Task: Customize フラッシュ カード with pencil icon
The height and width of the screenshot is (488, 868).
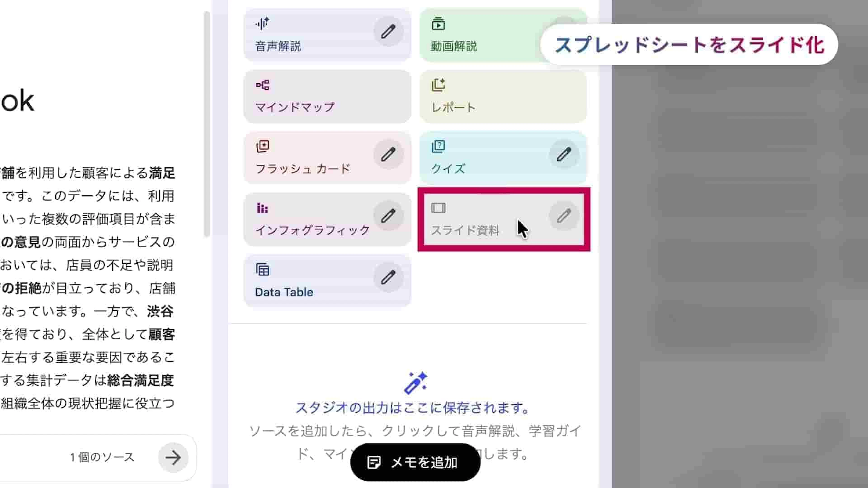Action: tap(388, 155)
